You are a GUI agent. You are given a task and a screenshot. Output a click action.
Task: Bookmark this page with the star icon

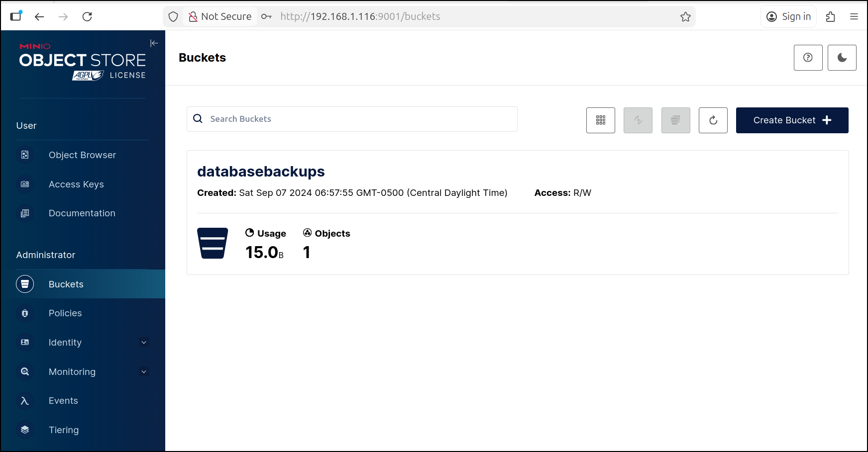click(685, 17)
